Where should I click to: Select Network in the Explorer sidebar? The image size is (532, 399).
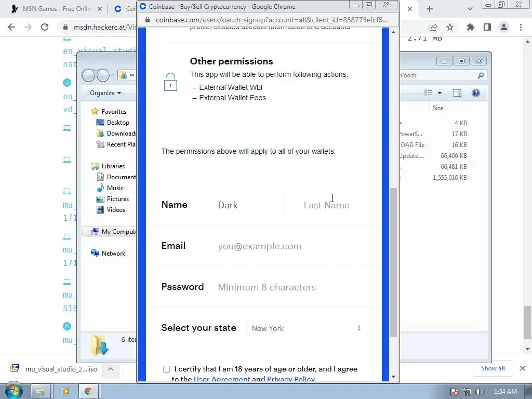pos(113,254)
